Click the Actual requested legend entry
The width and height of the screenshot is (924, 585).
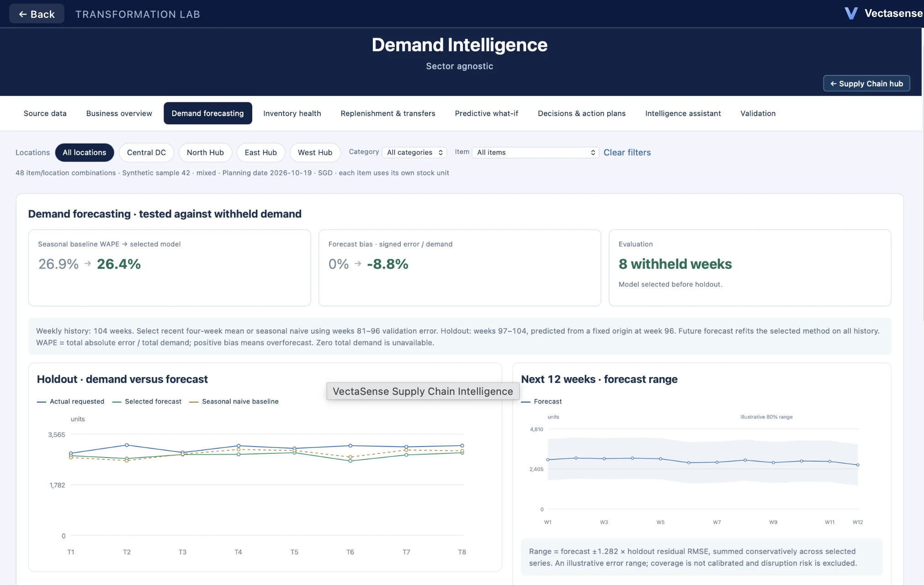click(x=71, y=401)
